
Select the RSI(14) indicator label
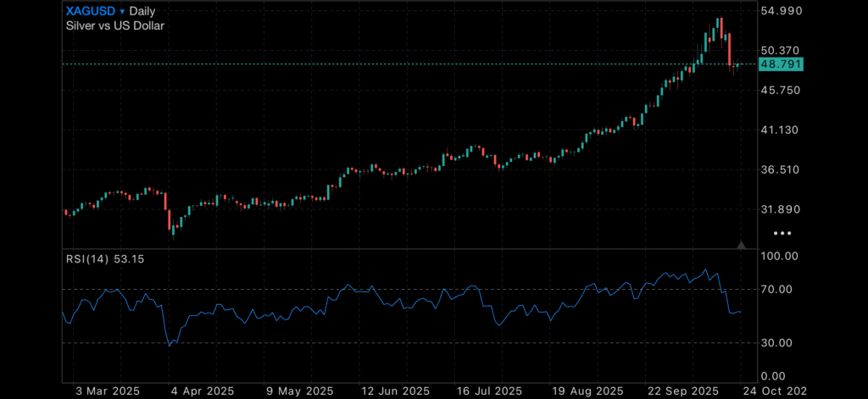(x=88, y=258)
